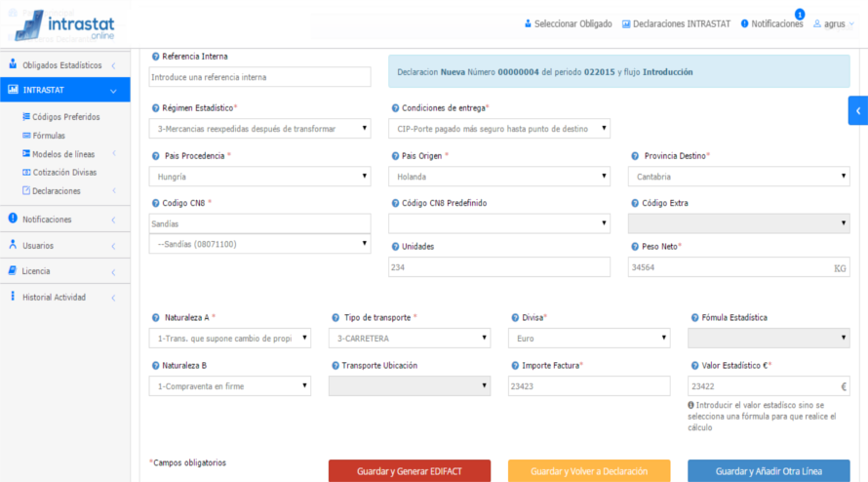This screenshot has width=868, height=482.
Task: Open the Tipo de transporte dropdown
Action: [x=410, y=339]
